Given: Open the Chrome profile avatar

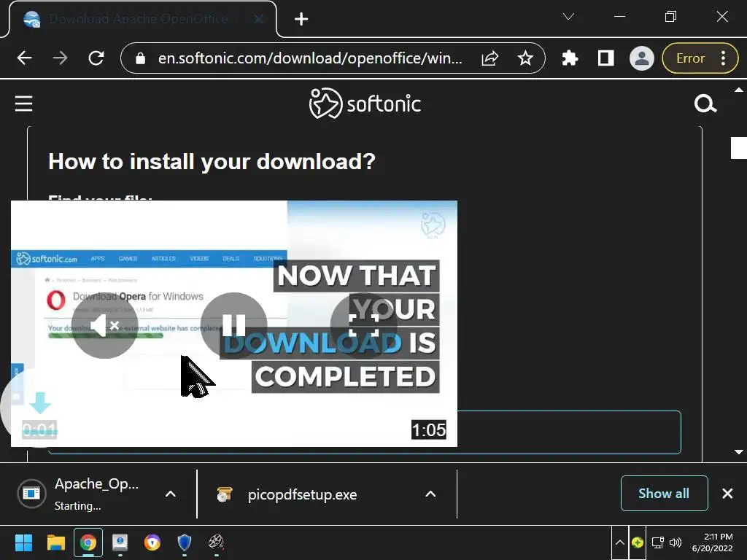Looking at the screenshot, I should [642, 58].
